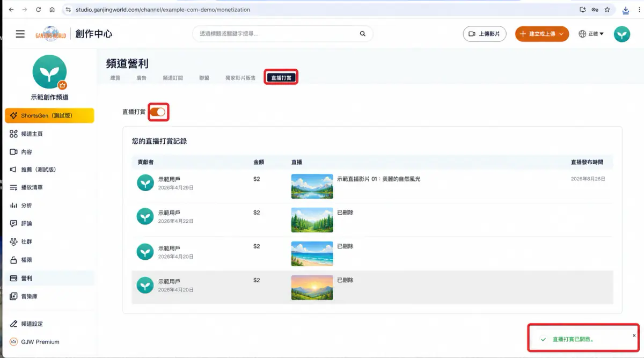Click the GanJing World logo
The height and width of the screenshot is (358, 644).
pyautogui.click(x=51, y=34)
